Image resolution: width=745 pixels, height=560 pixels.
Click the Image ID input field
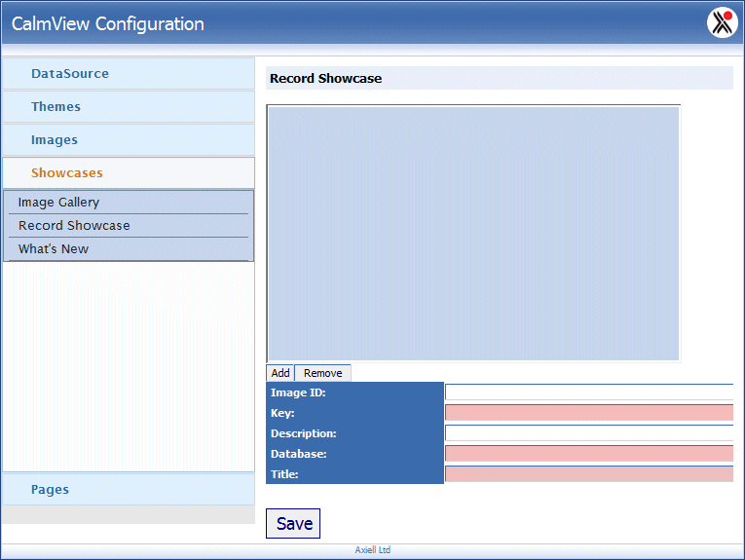click(588, 392)
